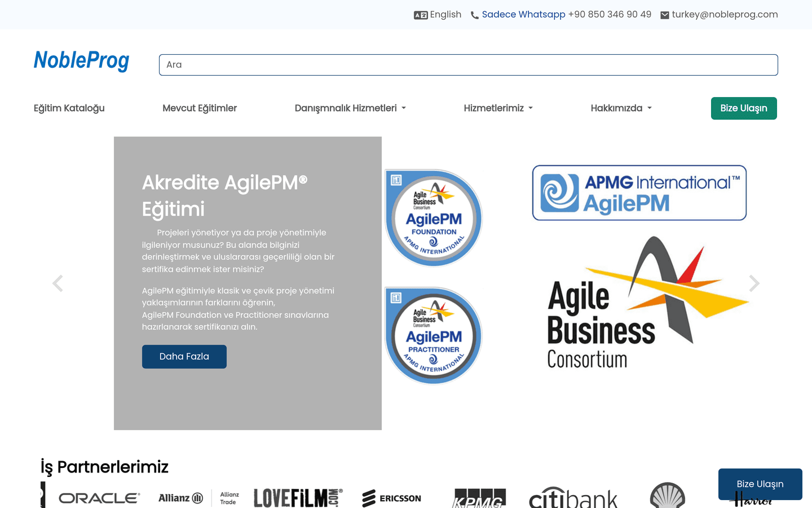
Task: Click the envelope email icon
Action: coord(665,15)
